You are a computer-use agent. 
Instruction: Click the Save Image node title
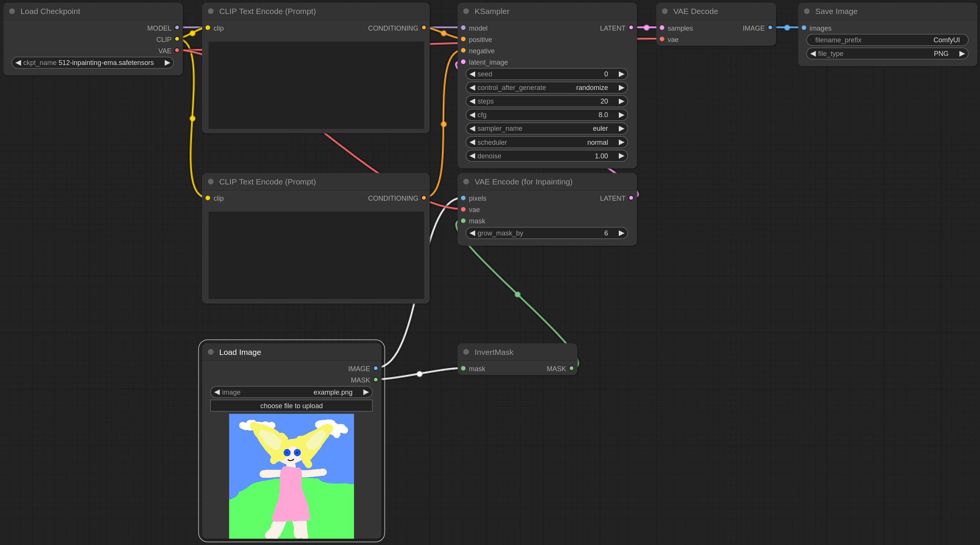(836, 11)
